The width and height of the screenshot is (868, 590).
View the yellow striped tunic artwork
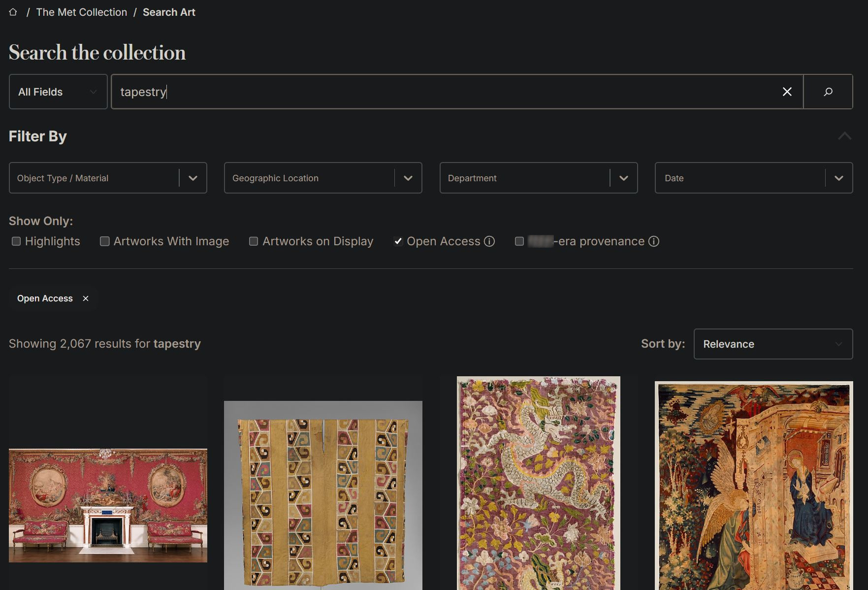[x=323, y=495]
